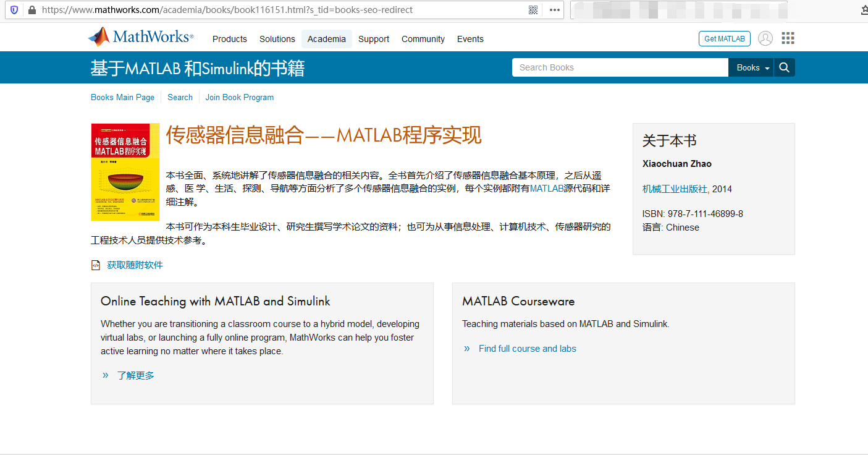
Task: Select the Academia tab
Action: click(326, 39)
